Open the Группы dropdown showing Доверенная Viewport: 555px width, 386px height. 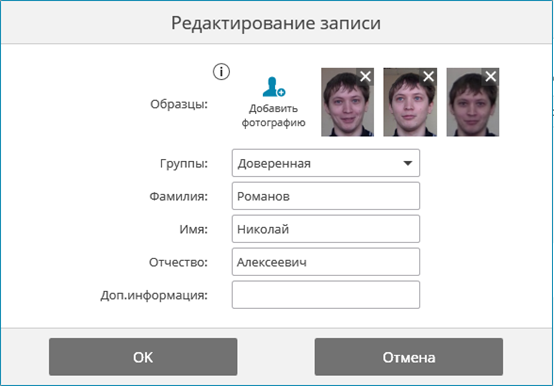(x=326, y=163)
